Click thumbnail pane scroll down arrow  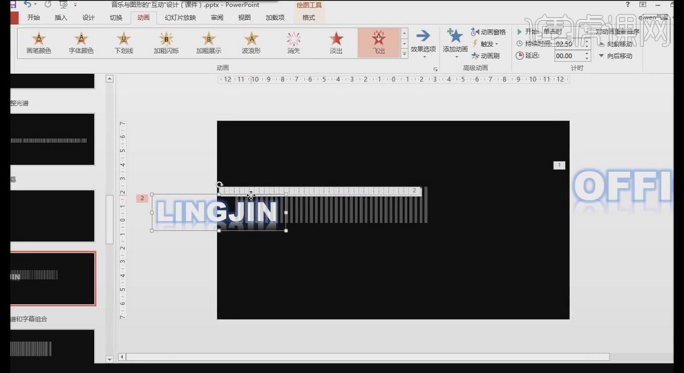[109, 359]
